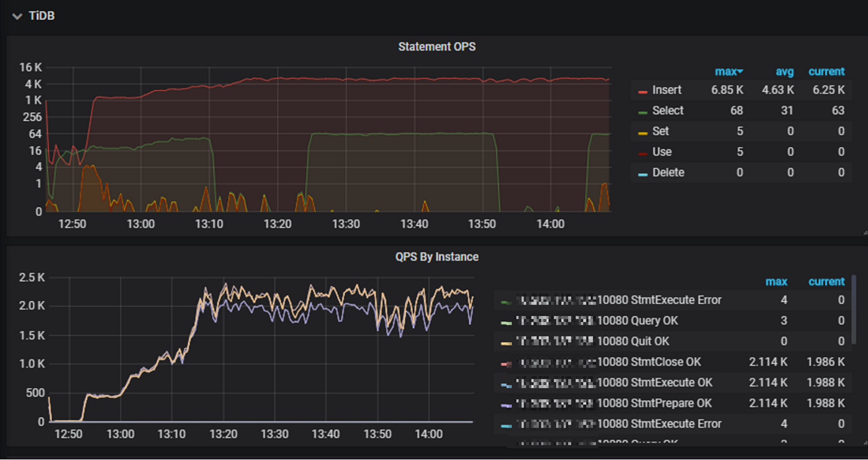Click 13:30 time label in Statement OPS
Viewport: 868px width, 460px height.
(346, 224)
